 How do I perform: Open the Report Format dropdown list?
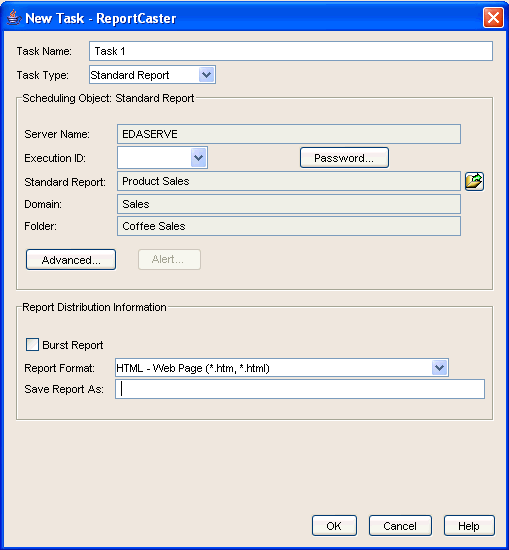440,368
